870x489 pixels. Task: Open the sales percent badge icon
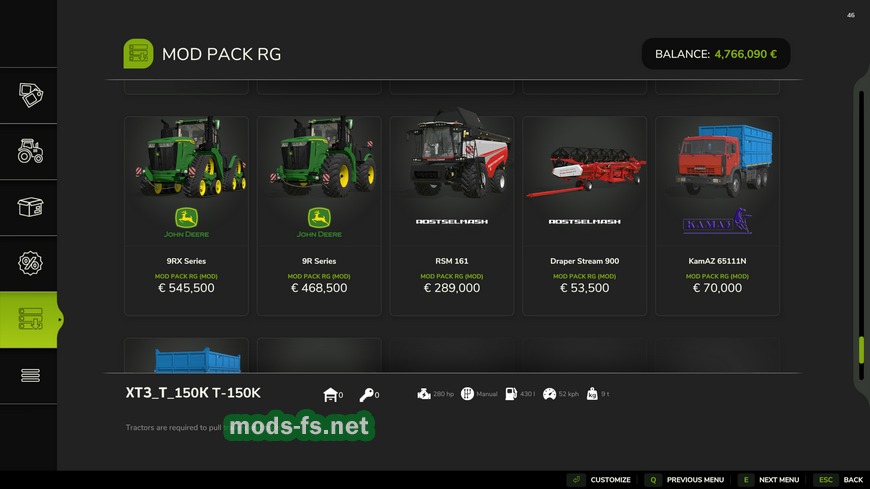(x=31, y=263)
